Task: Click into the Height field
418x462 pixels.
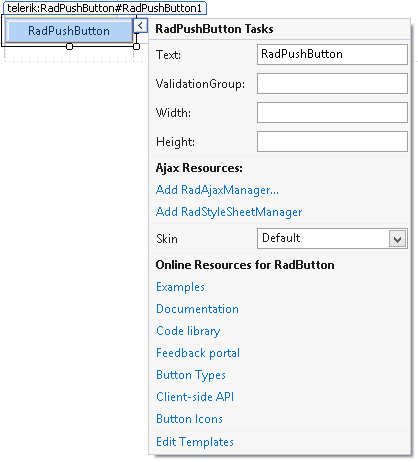Action: (x=332, y=141)
